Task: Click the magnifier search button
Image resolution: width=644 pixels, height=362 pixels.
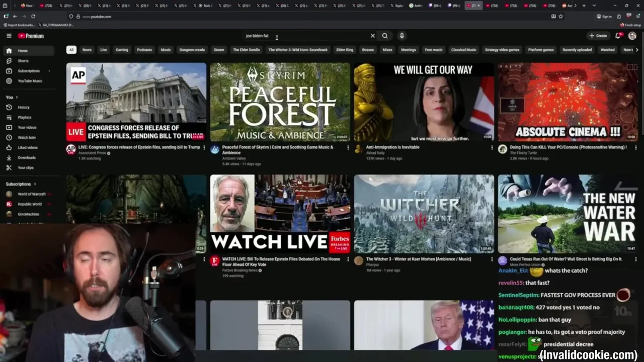Action: 385,36
